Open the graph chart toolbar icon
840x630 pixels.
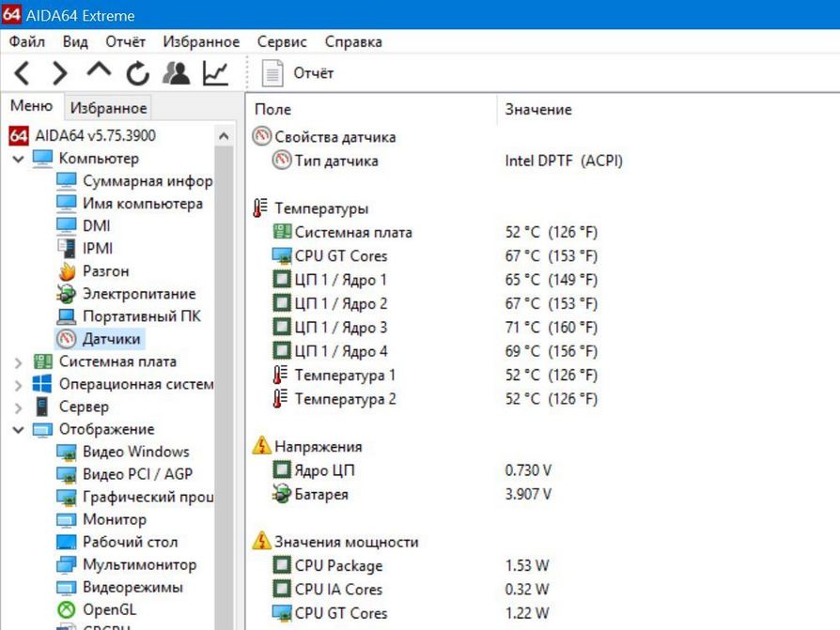(216, 72)
